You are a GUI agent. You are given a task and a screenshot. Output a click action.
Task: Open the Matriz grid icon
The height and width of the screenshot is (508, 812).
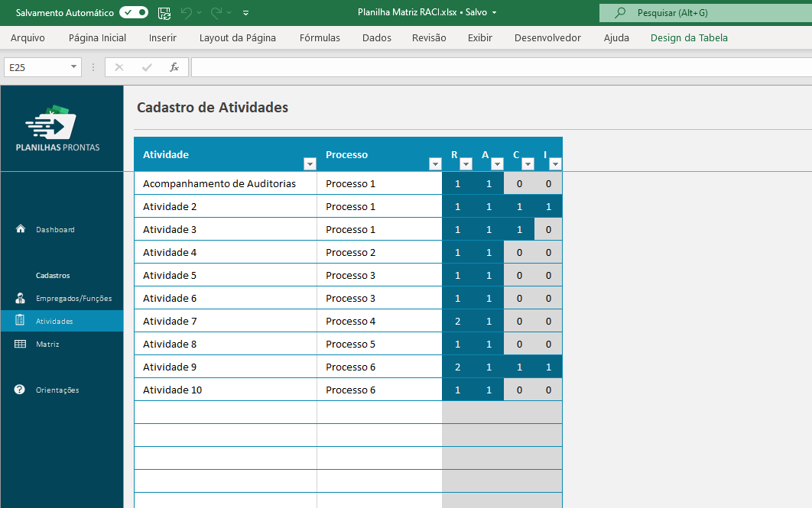18,344
